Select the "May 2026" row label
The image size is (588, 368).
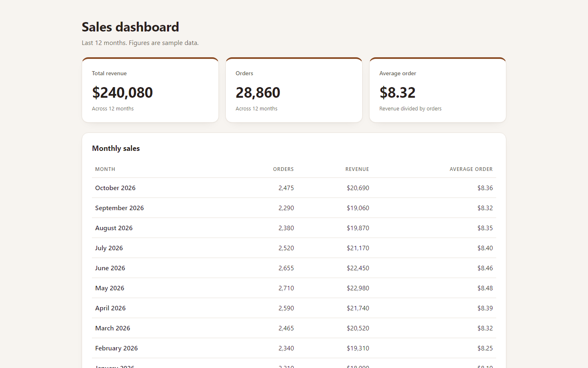(109, 288)
